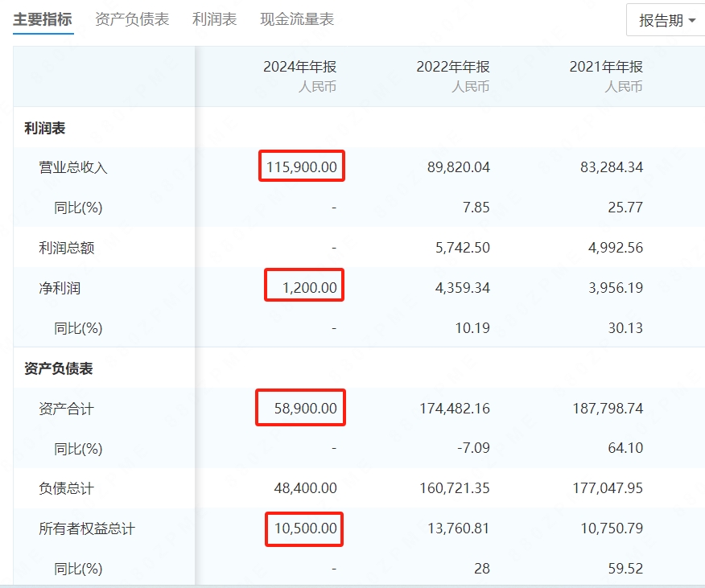
Task: Switch to the 主要指标 tab
Action: pyautogui.click(x=43, y=19)
